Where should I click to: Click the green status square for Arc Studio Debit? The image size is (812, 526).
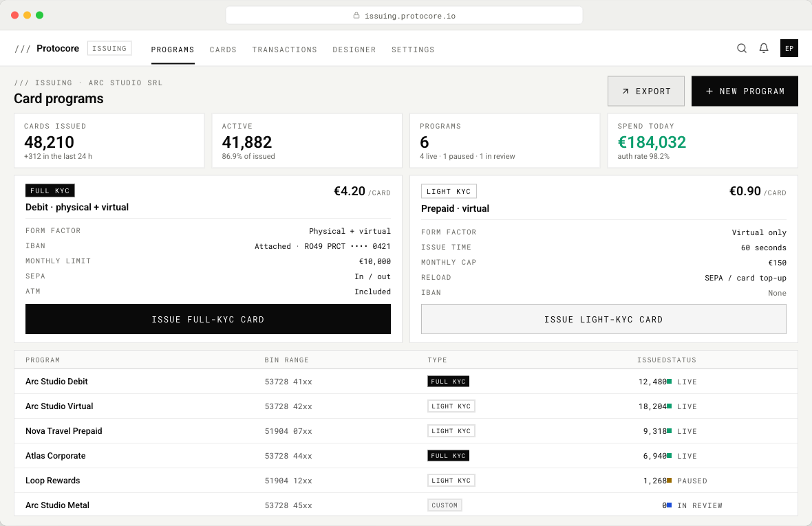[x=669, y=382]
